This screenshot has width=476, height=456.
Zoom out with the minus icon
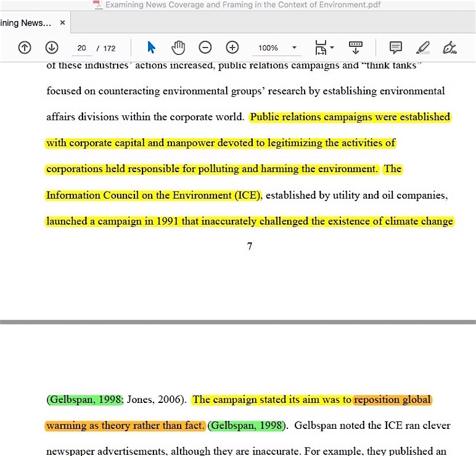(205, 48)
